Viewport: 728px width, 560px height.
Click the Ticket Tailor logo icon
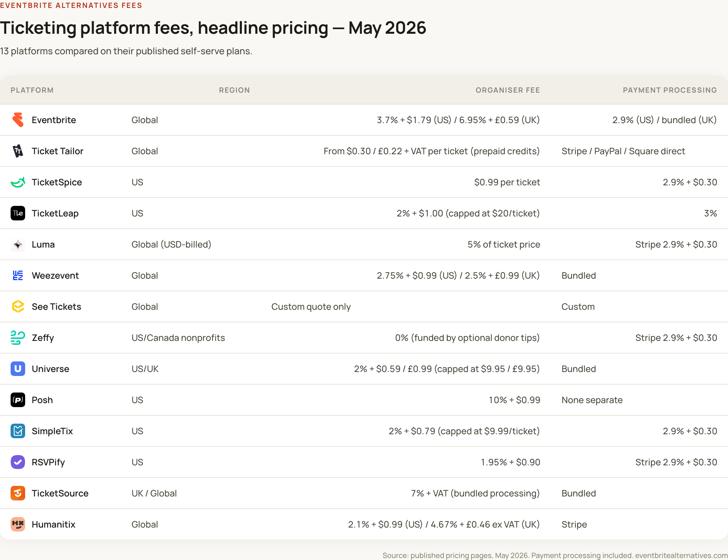[18, 151]
